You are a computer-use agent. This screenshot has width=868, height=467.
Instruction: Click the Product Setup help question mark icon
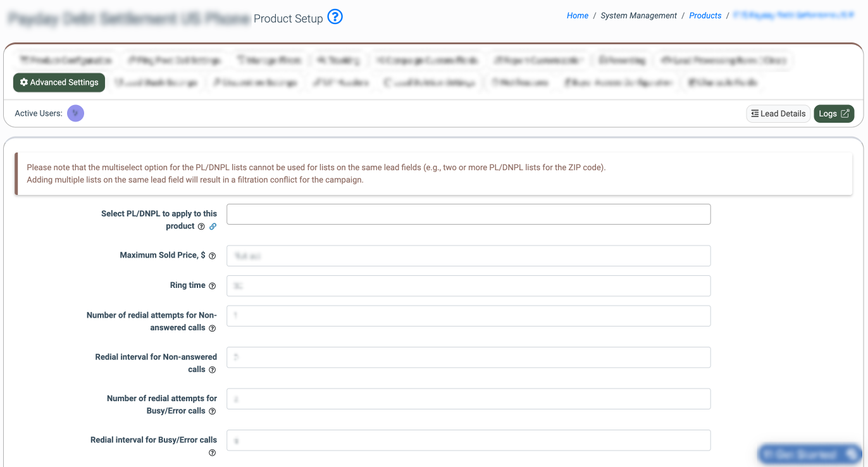[335, 17]
